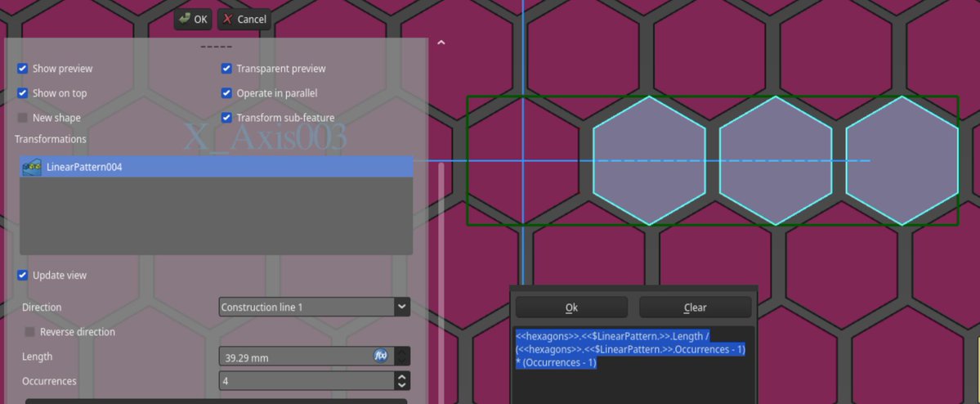Open the Direction dropdown Construction line 1
This screenshot has width=980, height=404.
click(315, 307)
